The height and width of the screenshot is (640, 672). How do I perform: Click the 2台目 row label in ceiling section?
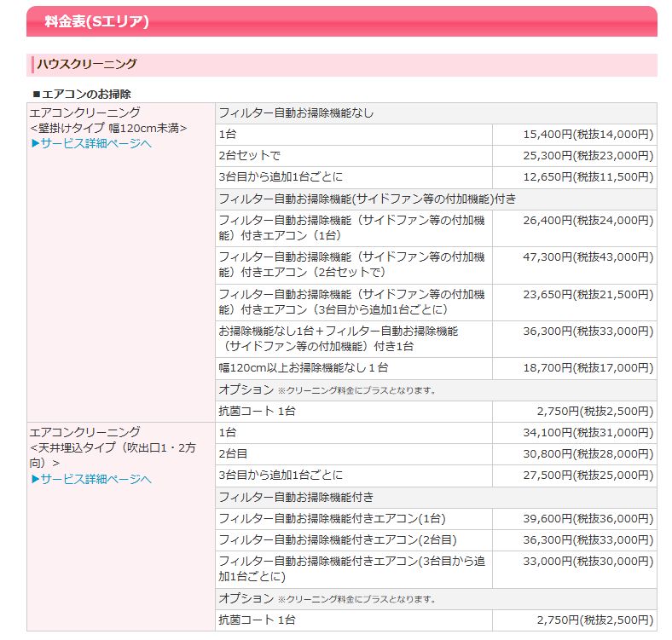pos(233,453)
